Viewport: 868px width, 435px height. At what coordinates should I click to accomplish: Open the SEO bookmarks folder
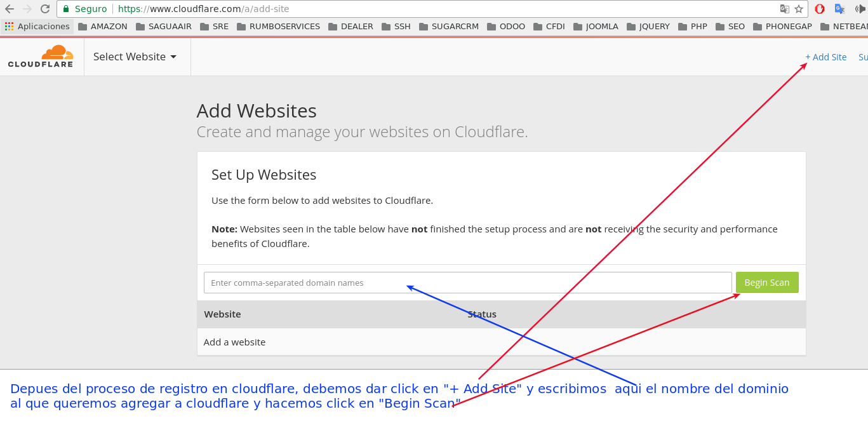click(730, 27)
